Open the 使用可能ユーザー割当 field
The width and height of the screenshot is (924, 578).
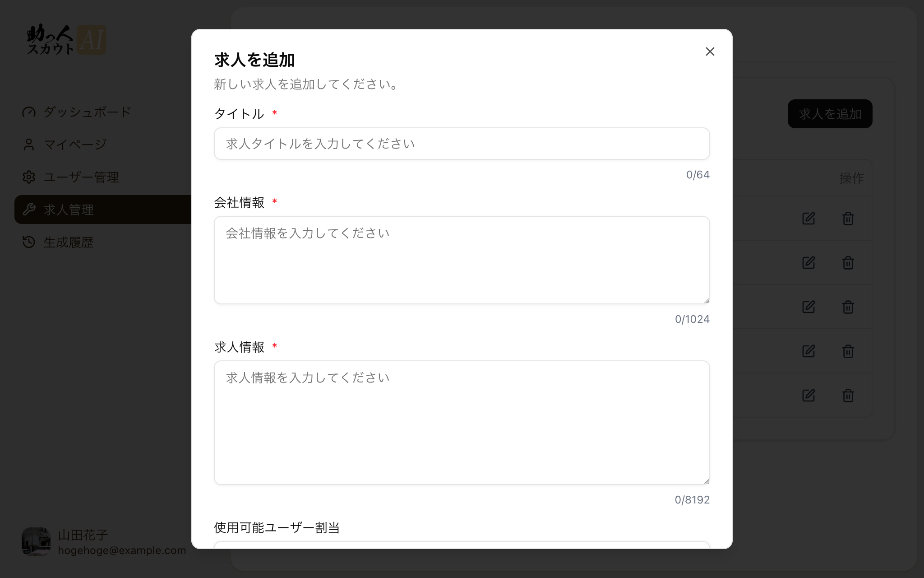(462, 545)
